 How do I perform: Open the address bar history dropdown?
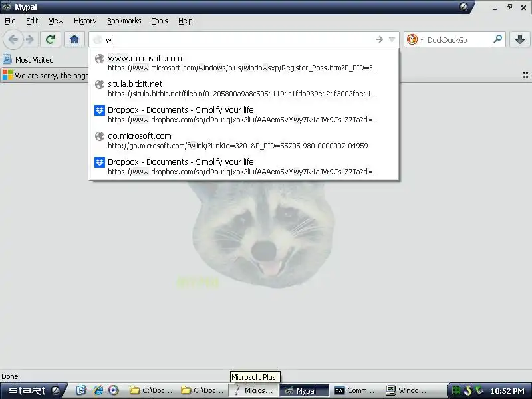(392, 39)
